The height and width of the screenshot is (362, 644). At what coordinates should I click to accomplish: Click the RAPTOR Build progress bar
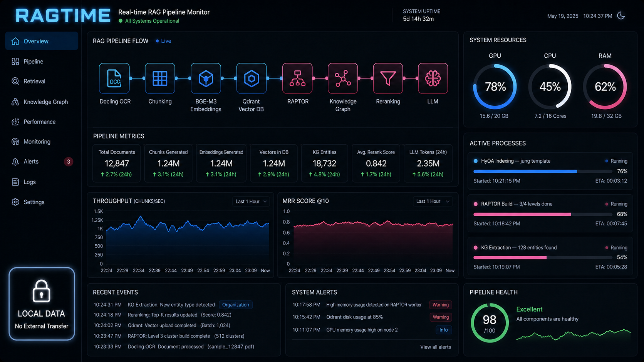(x=543, y=214)
